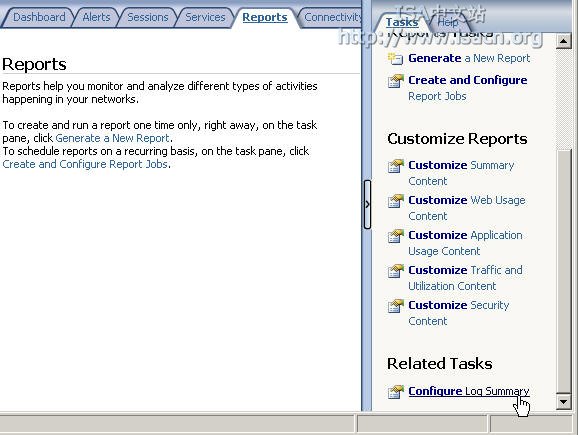Select the Sessions tab
This screenshot has width=578, height=435.
point(147,17)
